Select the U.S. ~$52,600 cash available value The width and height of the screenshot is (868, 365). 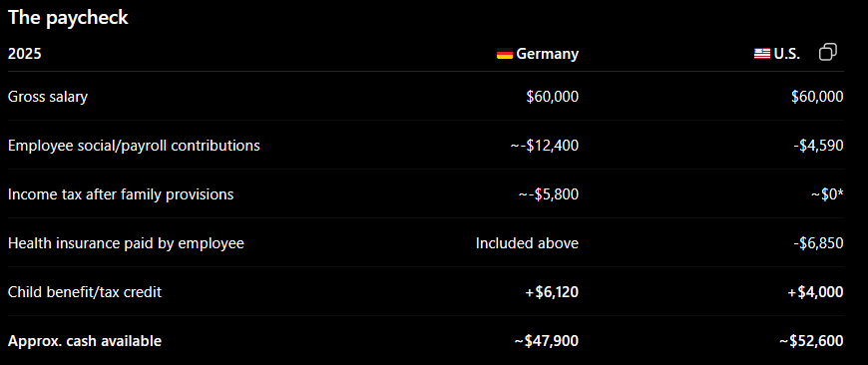click(x=811, y=341)
